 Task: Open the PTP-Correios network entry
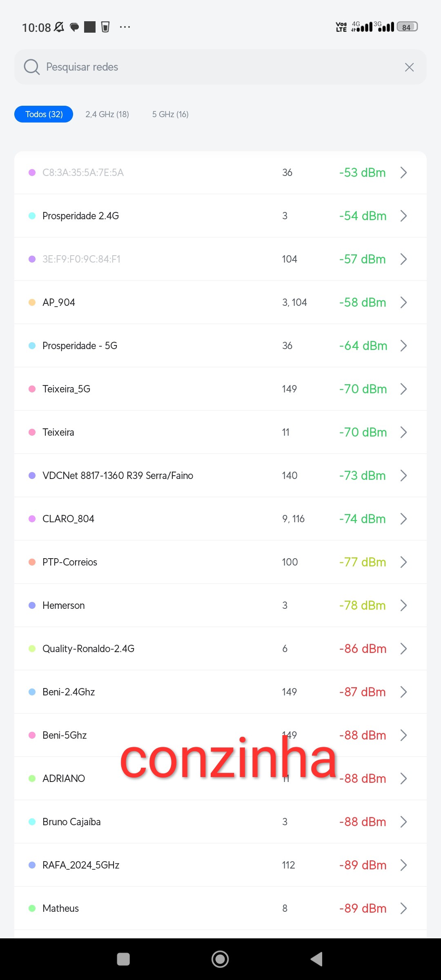coord(70,562)
